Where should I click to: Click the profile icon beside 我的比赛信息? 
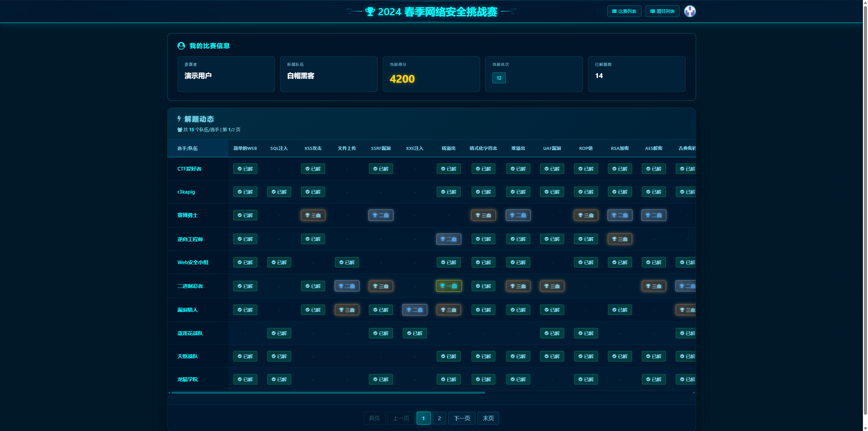click(x=181, y=46)
